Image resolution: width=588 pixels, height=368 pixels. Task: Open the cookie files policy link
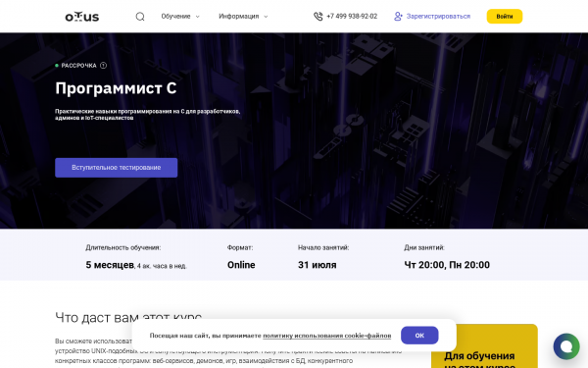[x=326, y=336]
